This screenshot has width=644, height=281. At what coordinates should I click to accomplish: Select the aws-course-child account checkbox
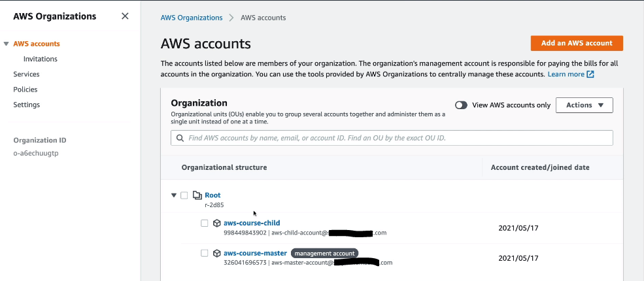coord(205,223)
